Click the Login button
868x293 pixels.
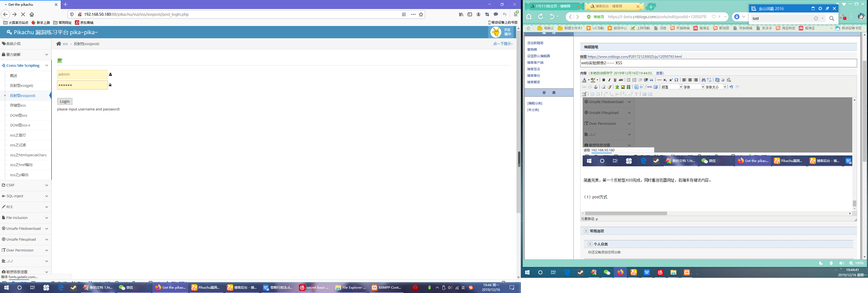point(64,101)
